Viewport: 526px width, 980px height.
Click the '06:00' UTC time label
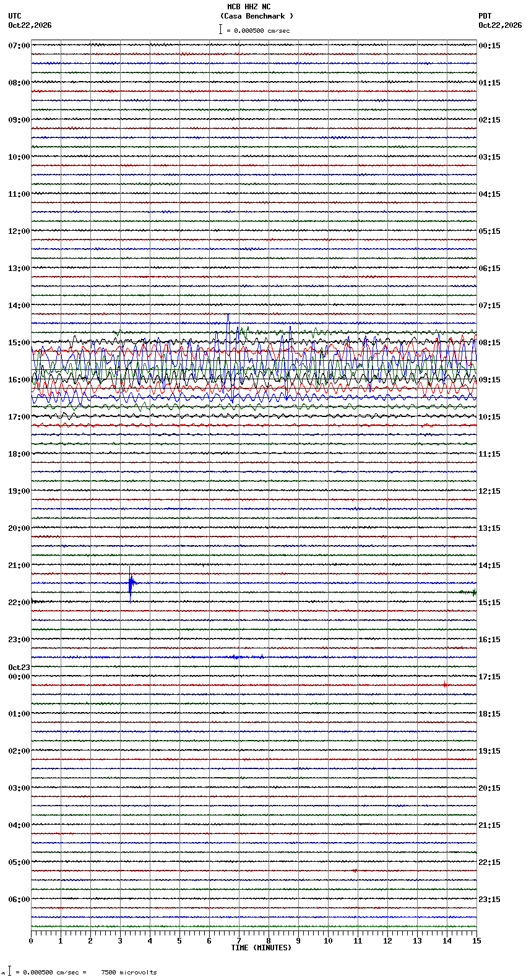tap(19, 900)
